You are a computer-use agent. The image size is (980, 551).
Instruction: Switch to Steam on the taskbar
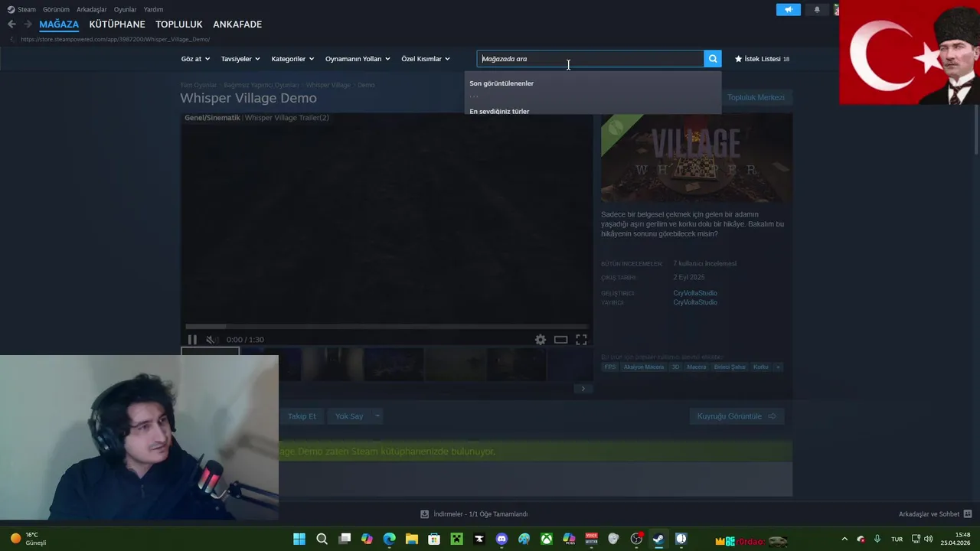coord(658,540)
